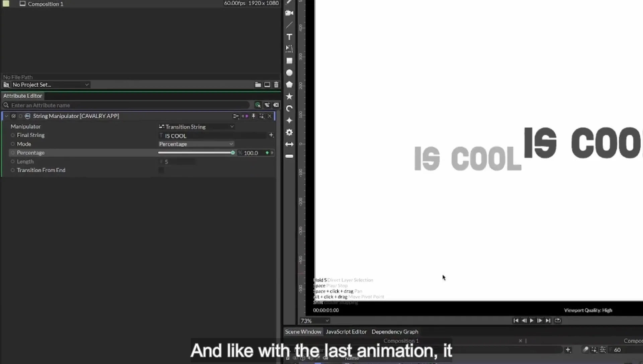Click the trash icon in assets panel
This screenshot has width=643, height=364.
tap(276, 85)
